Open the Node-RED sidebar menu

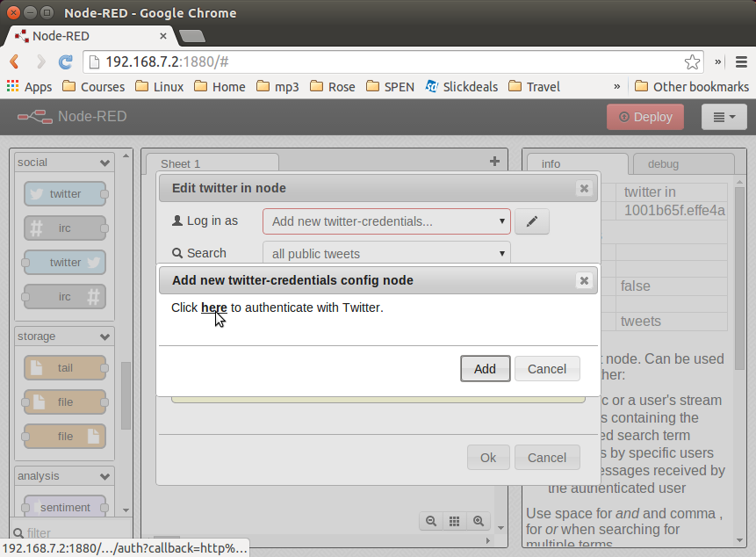point(724,116)
